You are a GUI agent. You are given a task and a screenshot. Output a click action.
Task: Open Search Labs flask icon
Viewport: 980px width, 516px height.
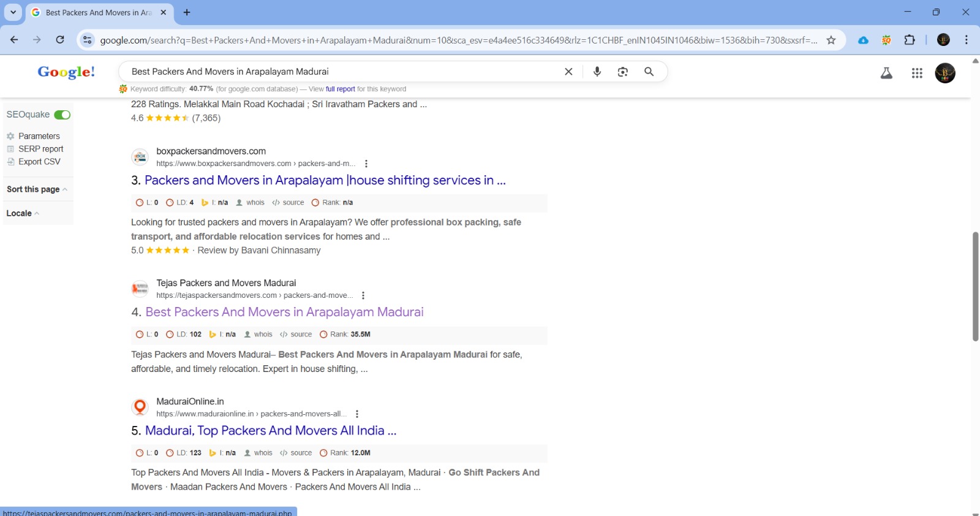(886, 74)
